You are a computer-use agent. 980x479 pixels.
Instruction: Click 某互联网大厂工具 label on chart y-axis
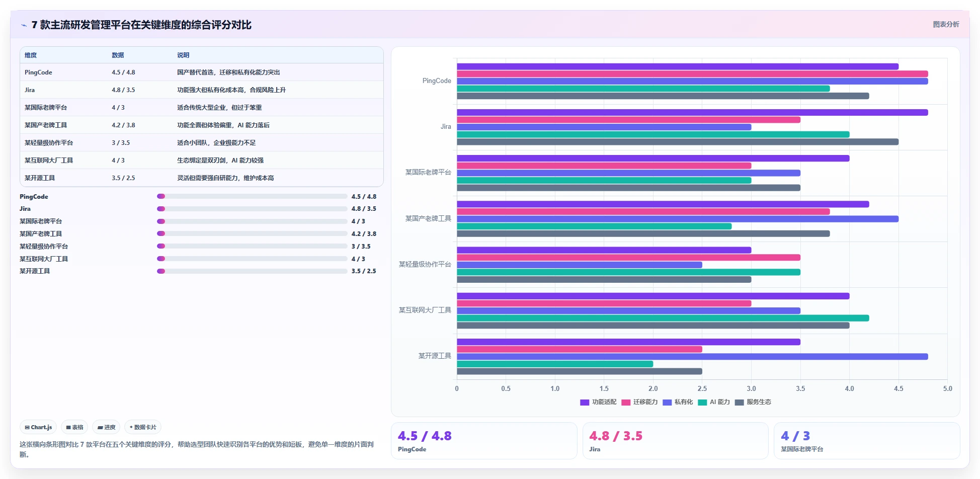pos(425,310)
